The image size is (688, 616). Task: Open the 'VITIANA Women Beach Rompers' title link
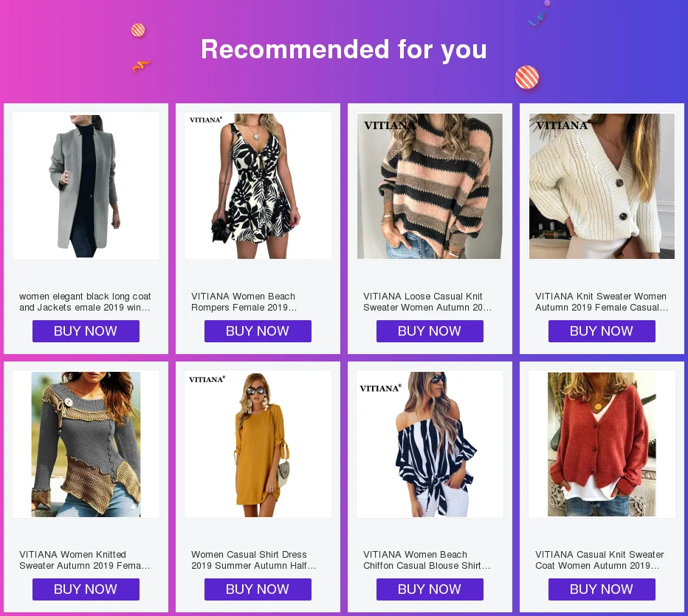click(244, 302)
